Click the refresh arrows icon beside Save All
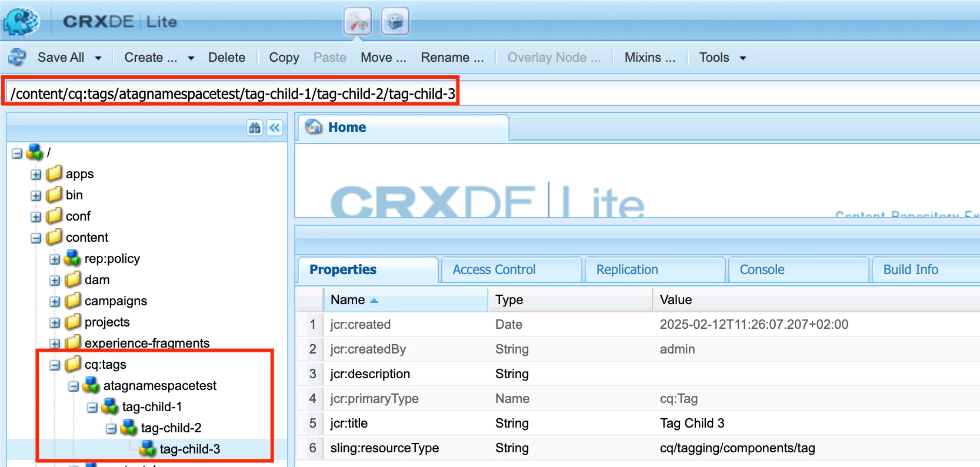Screen dimensions: 980x467 coord(17,57)
